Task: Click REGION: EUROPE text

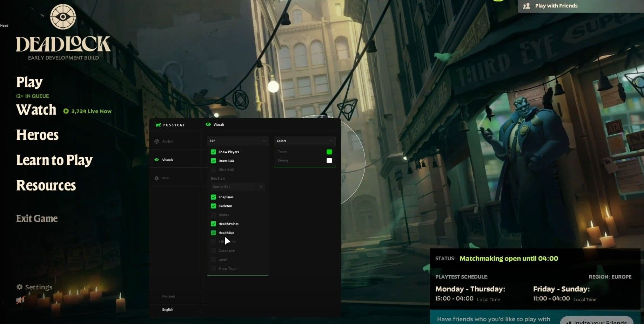Action: (x=610, y=277)
